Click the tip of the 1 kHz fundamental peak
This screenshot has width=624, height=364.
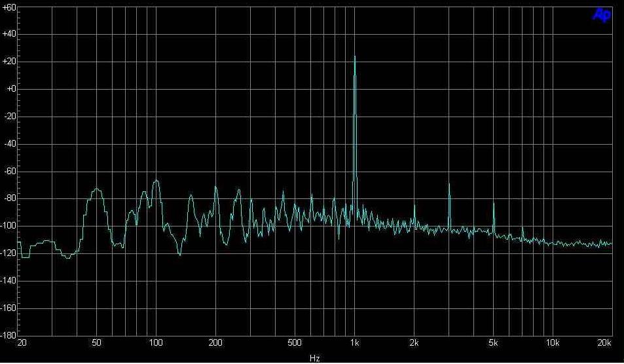355,56
